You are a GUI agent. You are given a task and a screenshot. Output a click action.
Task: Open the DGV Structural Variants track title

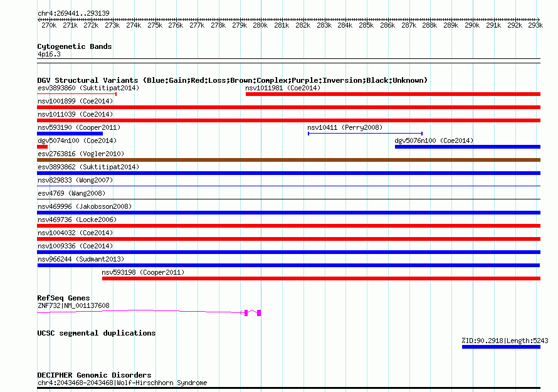[x=232, y=80]
